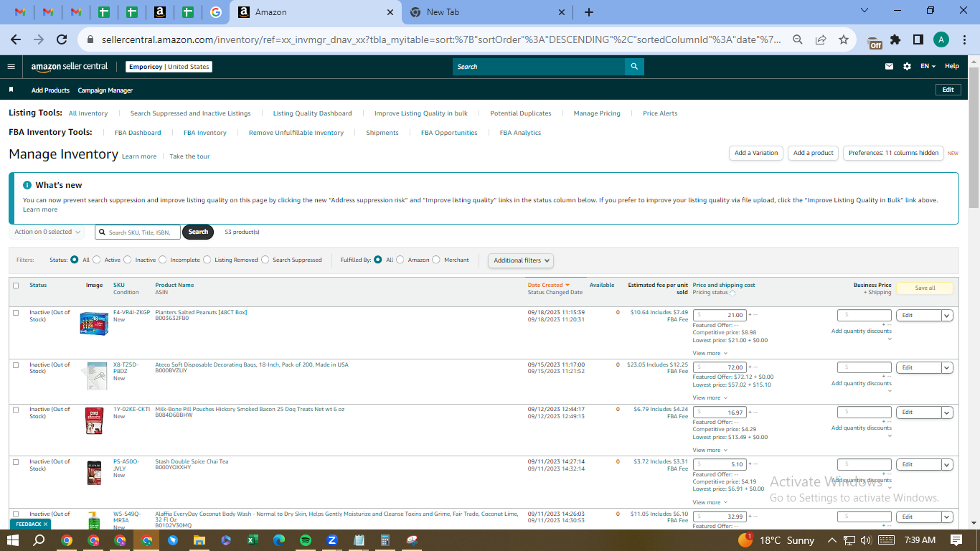Click the Save all button

[925, 288]
